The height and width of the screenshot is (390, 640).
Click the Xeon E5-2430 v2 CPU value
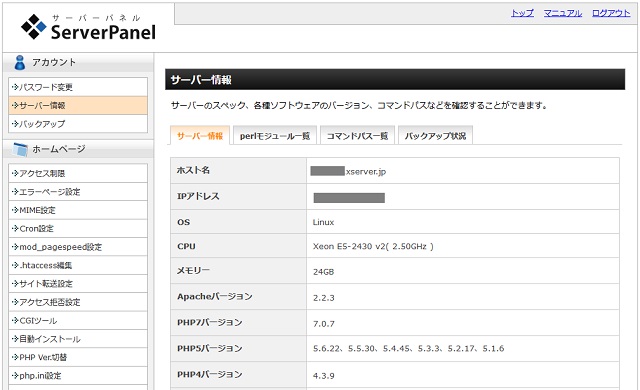[x=373, y=246]
